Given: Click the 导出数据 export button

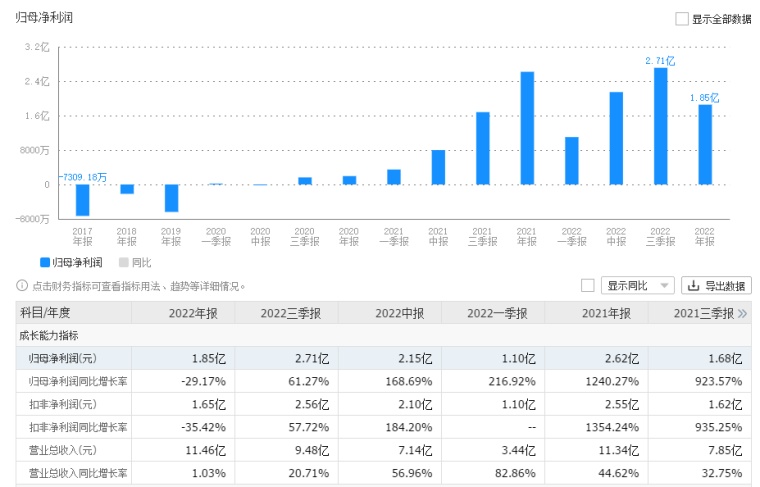Looking at the screenshot, I should coord(716,285).
